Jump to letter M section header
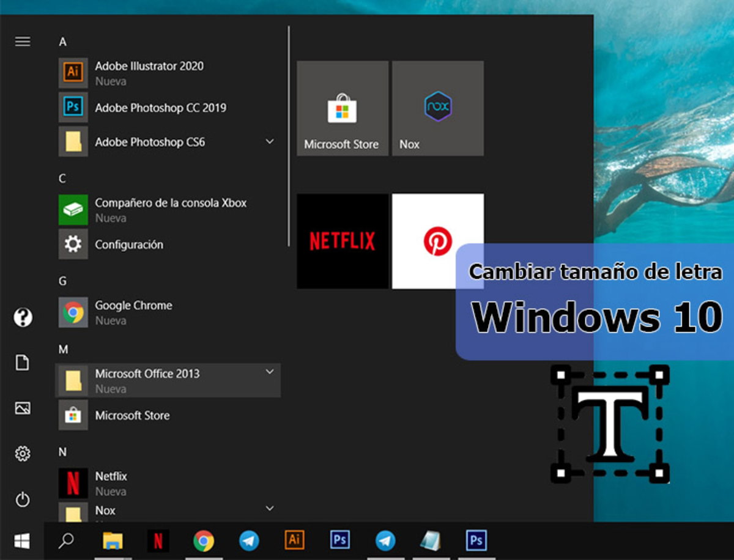Image resolution: width=734 pixels, height=560 pixels. (x=63, y=350)
